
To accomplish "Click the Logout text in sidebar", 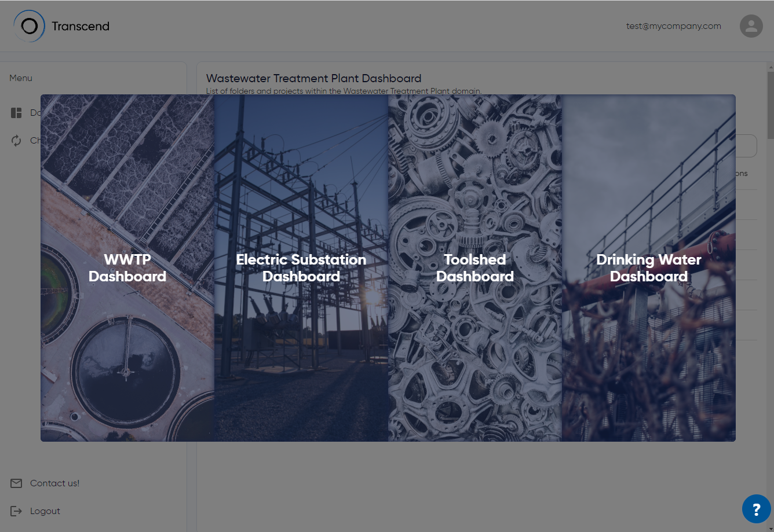I will click(x=45, y=511).
